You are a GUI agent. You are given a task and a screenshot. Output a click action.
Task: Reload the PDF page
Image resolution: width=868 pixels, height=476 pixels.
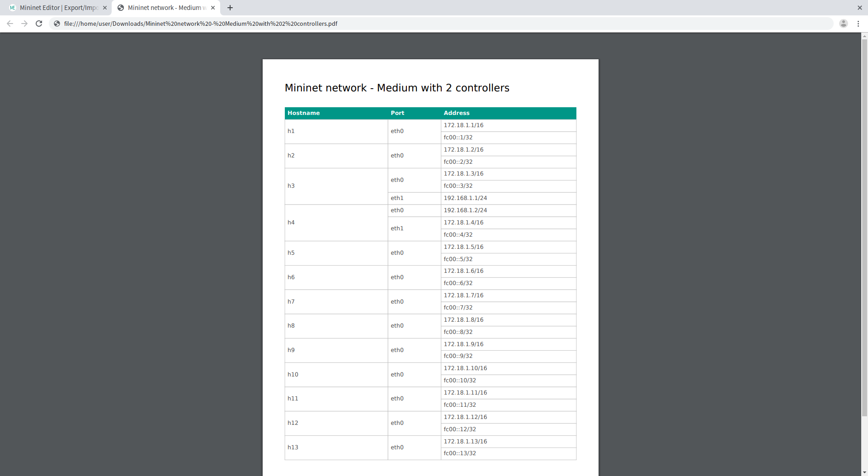[x=39, y=24]
